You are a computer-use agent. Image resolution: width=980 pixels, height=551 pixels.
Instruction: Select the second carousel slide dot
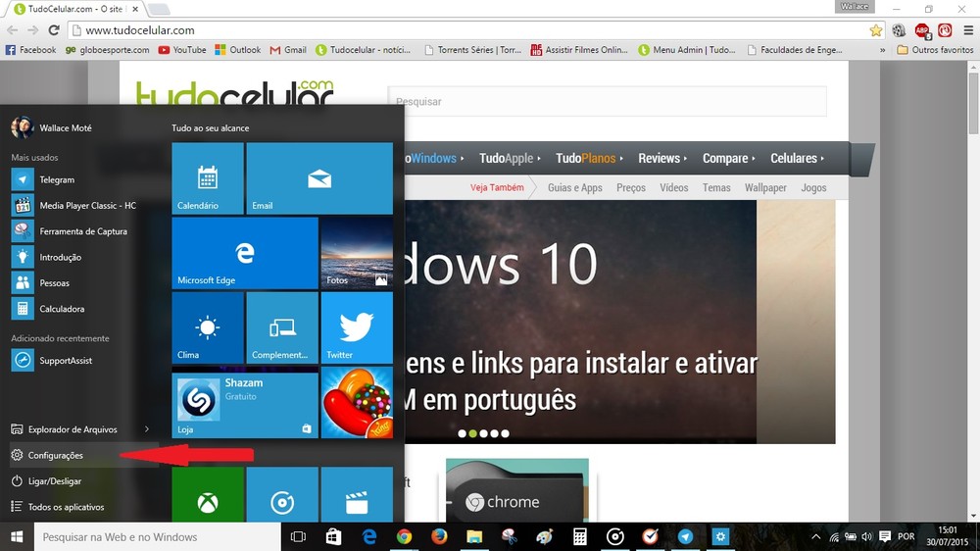473,433
